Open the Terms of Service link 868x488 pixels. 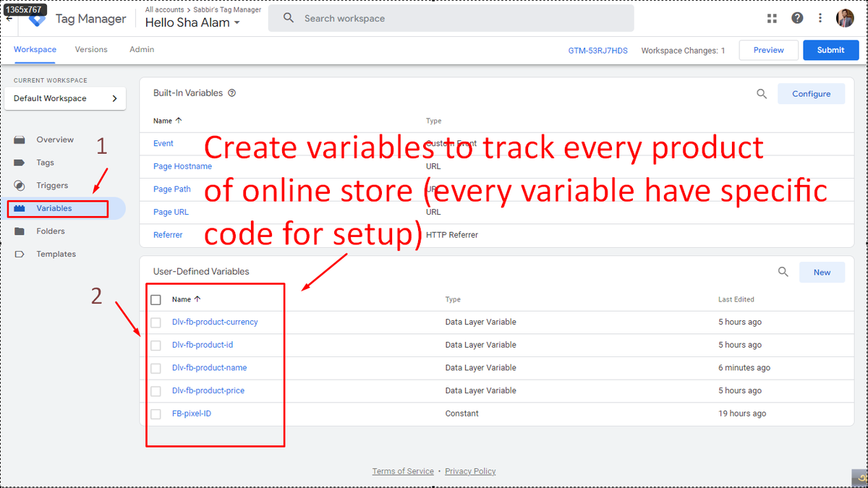[403, 471]
